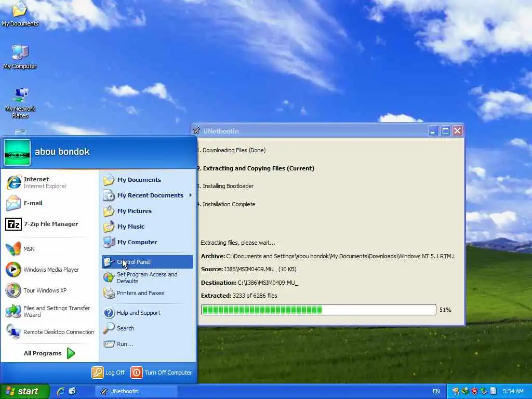Open MSN from the pinned programs
Image resolution: width=532 pixels, height=399 pixels.
(x=49, y=249)
